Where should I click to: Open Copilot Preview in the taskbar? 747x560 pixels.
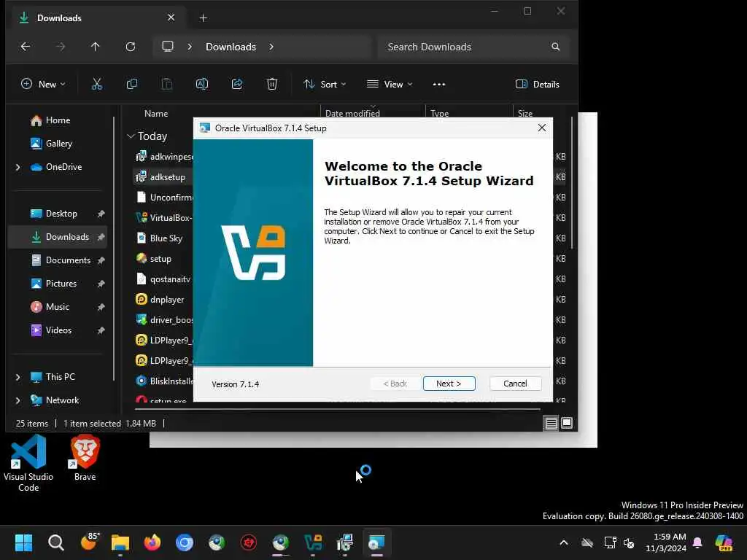(x=724, y=542)
